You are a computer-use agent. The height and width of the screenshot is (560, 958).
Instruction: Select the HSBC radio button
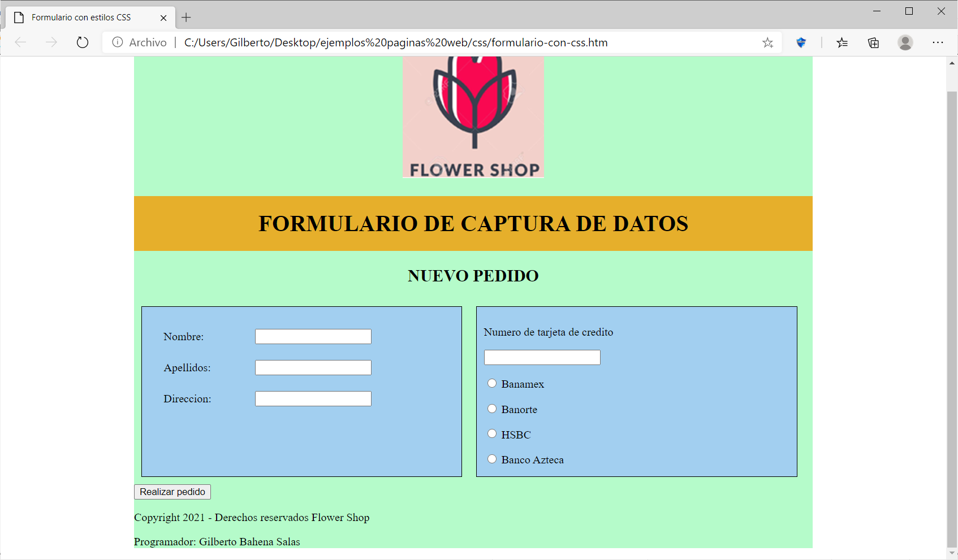coord(492,433)
